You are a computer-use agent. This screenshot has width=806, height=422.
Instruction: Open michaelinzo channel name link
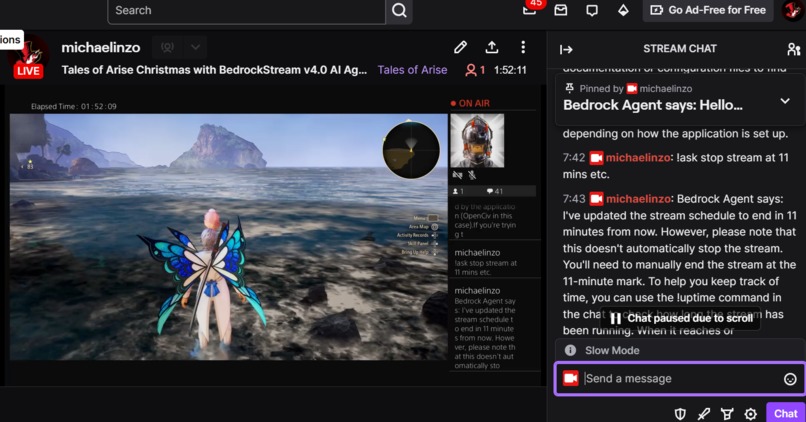pyautogui.click(x=101, y=48)
